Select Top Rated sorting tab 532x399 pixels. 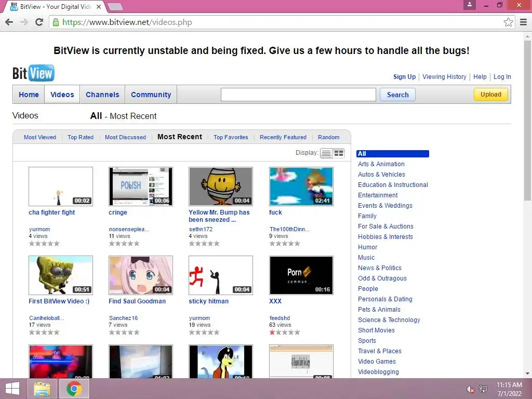[x=81, y=137]
